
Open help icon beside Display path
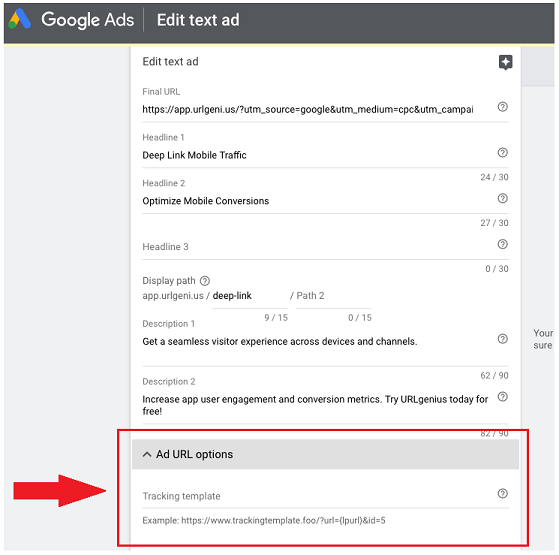pyautogui.click(x=205, y=281)
